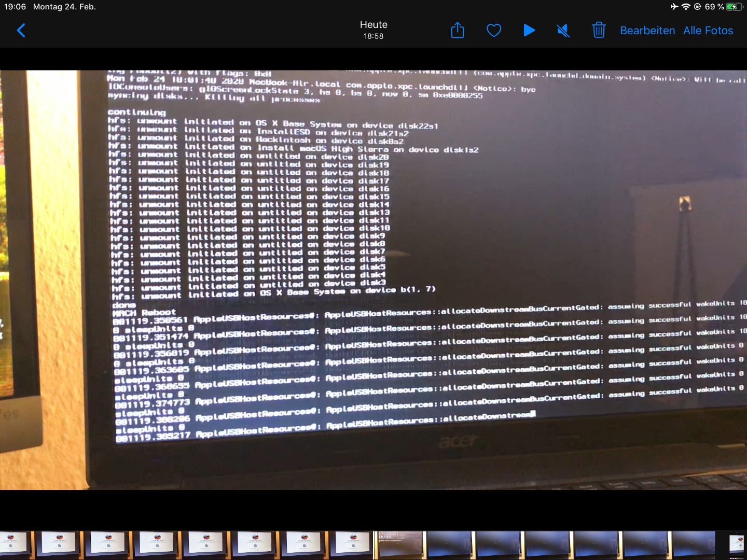Screen dimensions: 747x560
Task: Tap the 69 % battery percentage
Action: 714,7
